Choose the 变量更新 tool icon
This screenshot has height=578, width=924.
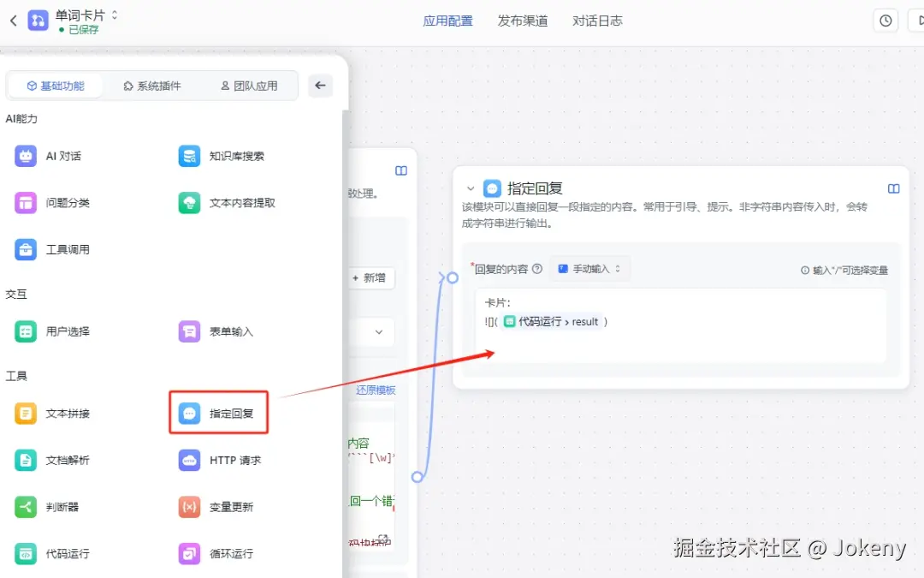(x=189, y=507)
